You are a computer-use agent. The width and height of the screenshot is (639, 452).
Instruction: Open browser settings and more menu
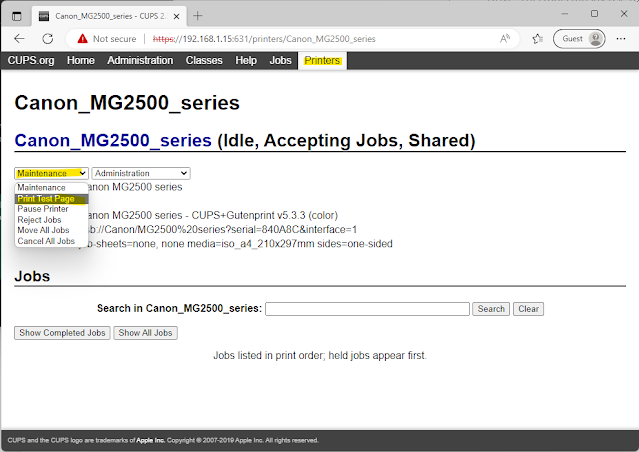[621, 39]
